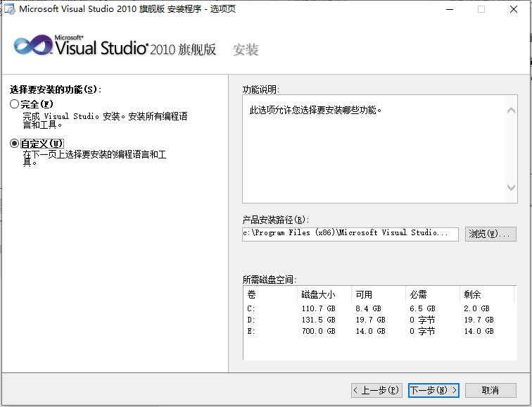The height and width of the screenshot is (407, 532).
Task: Select the C: volume row
Action: pyautogui.click(x=380, y=308)
